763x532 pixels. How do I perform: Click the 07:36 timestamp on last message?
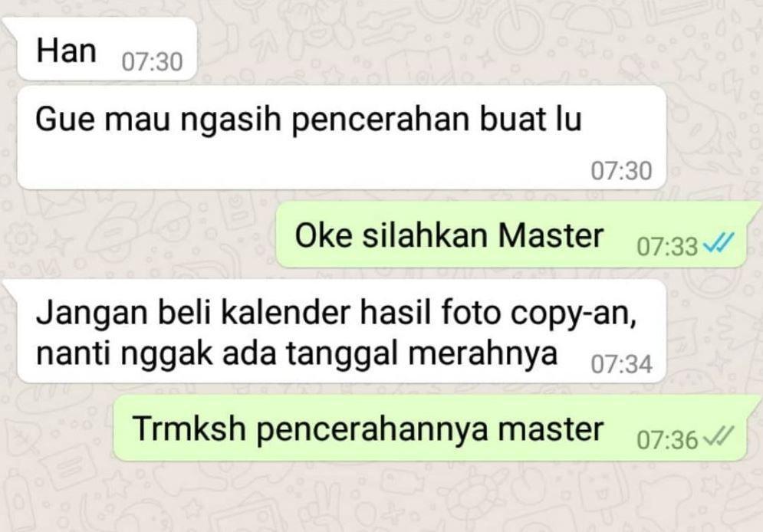point(667,440)
